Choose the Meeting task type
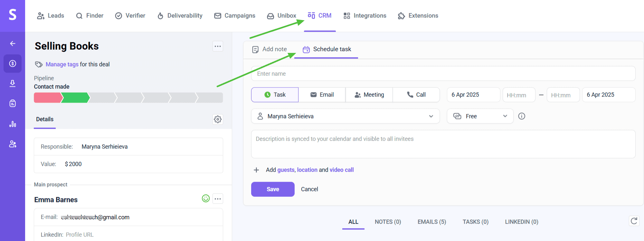 [x=369, y=95]
